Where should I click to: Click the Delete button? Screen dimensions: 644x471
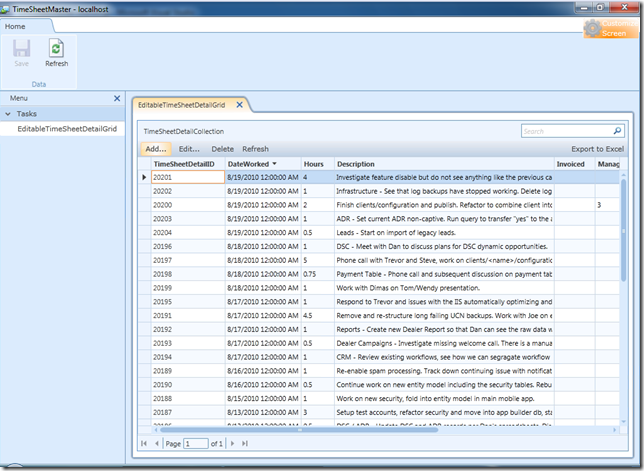coord(223,149)
